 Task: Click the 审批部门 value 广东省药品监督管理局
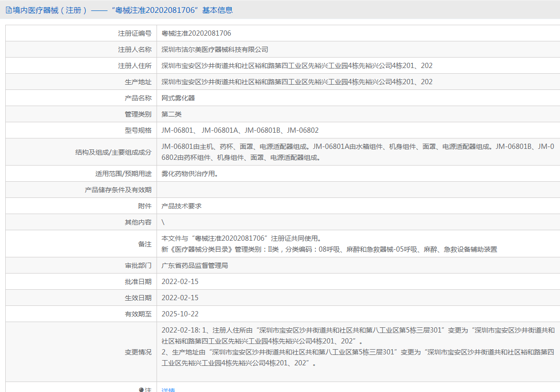tap(195, 265)
